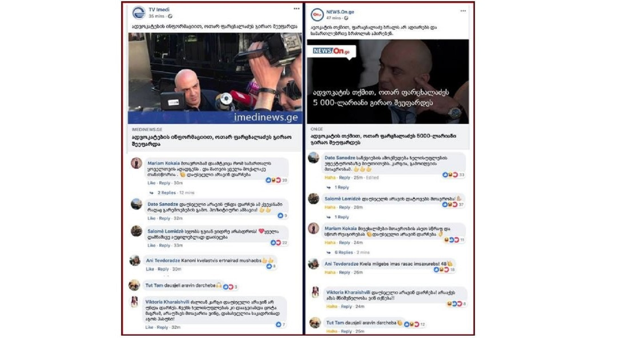Like Ani Tevdoradze's comment in left post
Screen dimensions: 644x338
[150, 269]
